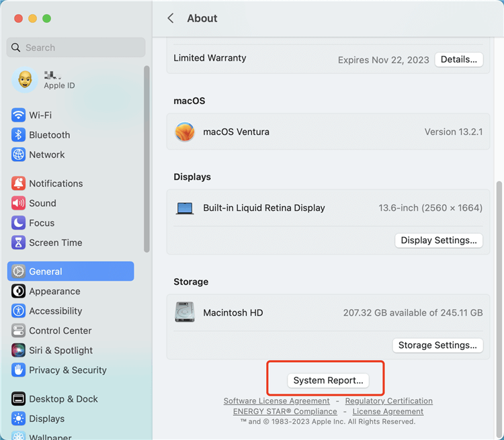
Task: Click the laptop icon for Built-in display
Action: (x=185, y=208)
